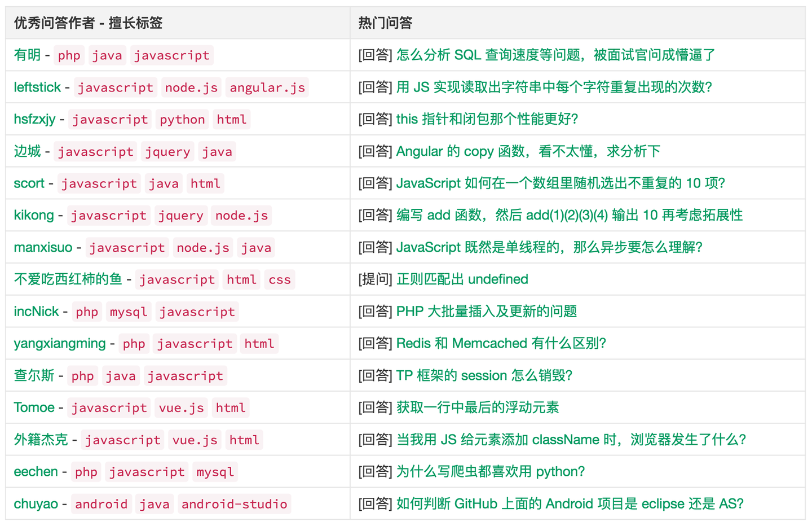Open 'this 指针和闭包' question link
This screenshot has height=526, width=812.
(487, 119)
